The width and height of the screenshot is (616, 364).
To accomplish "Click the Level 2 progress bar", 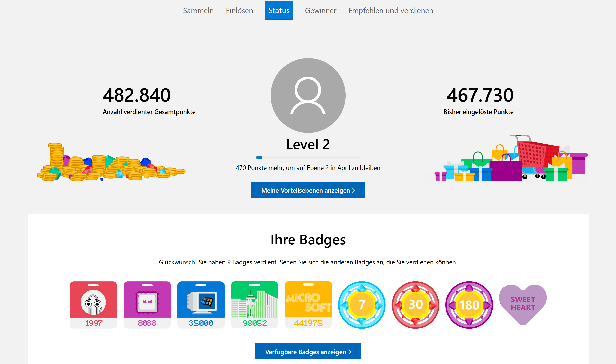I will (x=308, y=158).
